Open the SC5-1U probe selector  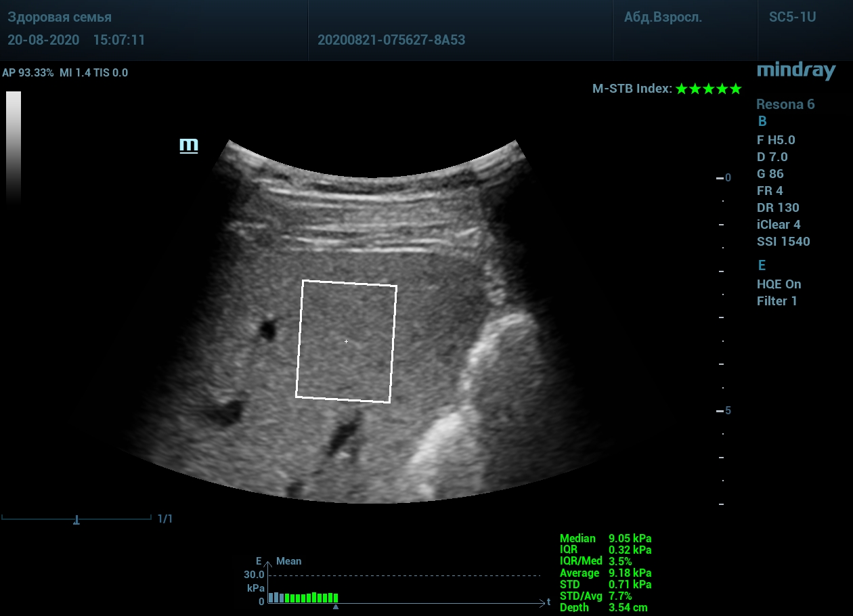click(x=792, y=18)
